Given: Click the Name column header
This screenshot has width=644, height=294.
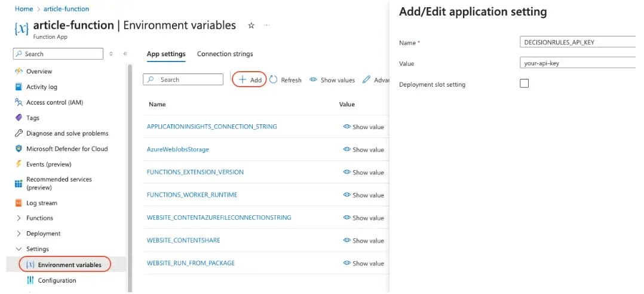Looking at the screenshot, I should tap(157, 105).
